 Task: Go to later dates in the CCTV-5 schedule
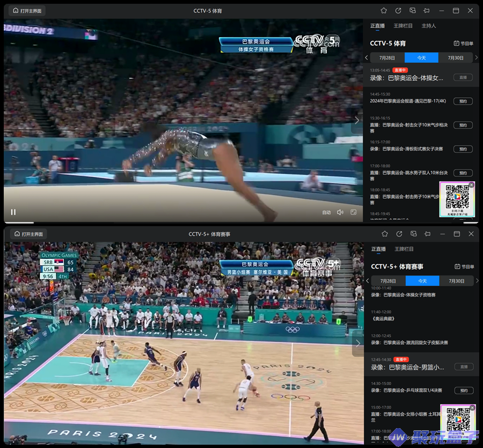pyautogui.click(x=476, y=57)
